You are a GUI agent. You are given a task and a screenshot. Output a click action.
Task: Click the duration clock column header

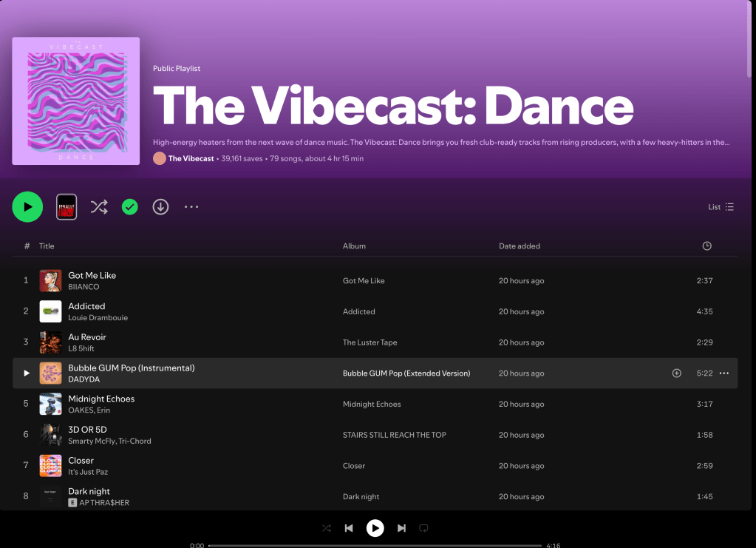coord(706,246)
